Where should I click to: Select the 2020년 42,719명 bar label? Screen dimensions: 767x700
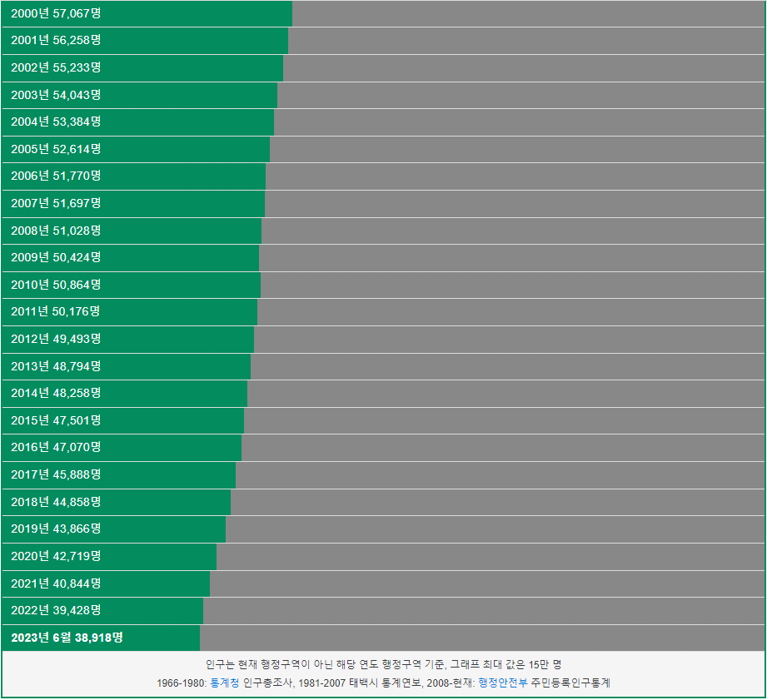[56, 556]
